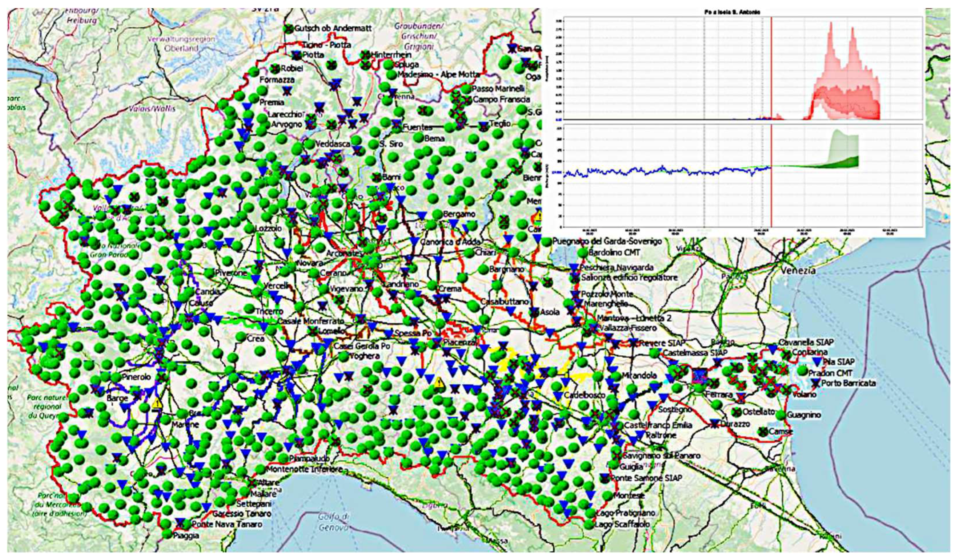Click the Durazzo blue triangle marker

pos(714,423)
